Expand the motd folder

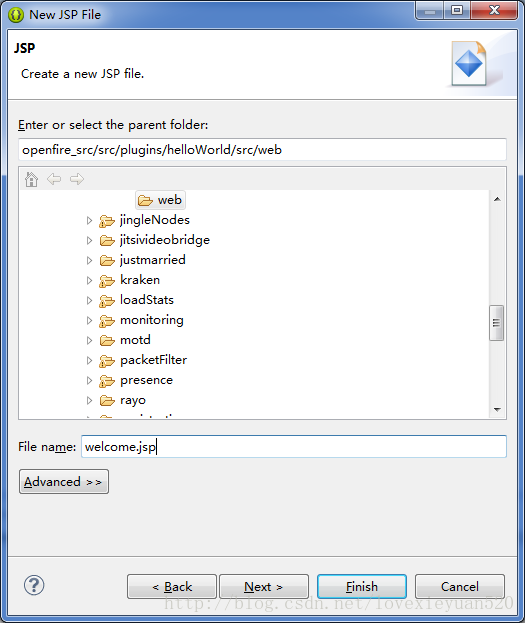(89, 341)
